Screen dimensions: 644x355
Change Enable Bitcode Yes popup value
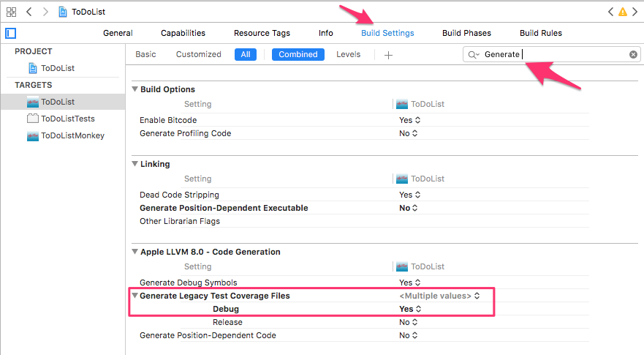tap(410, 120)
